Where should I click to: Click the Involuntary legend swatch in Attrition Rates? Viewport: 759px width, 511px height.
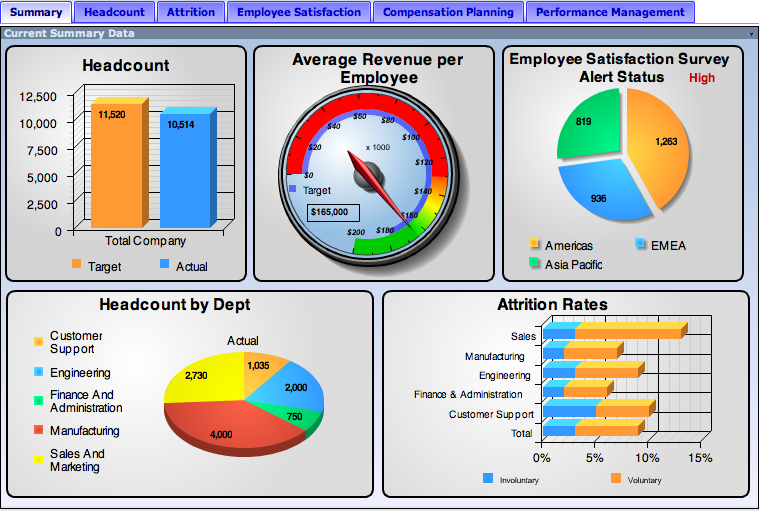tap(488, 478)
